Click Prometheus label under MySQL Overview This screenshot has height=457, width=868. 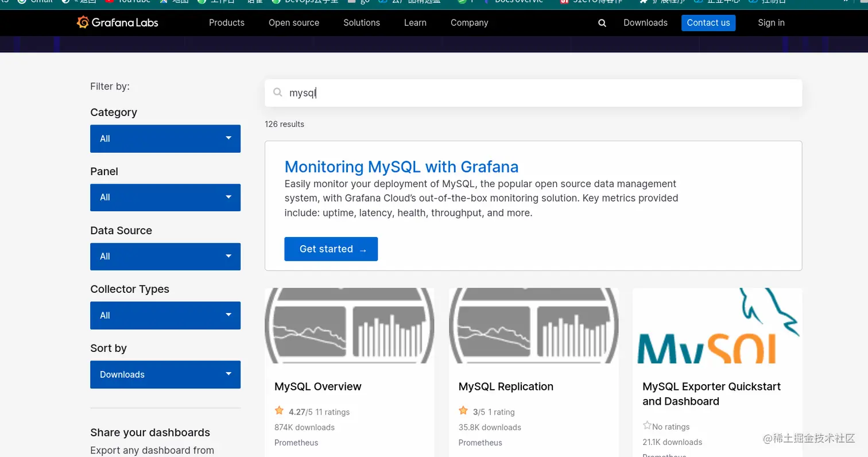point(296,443)
